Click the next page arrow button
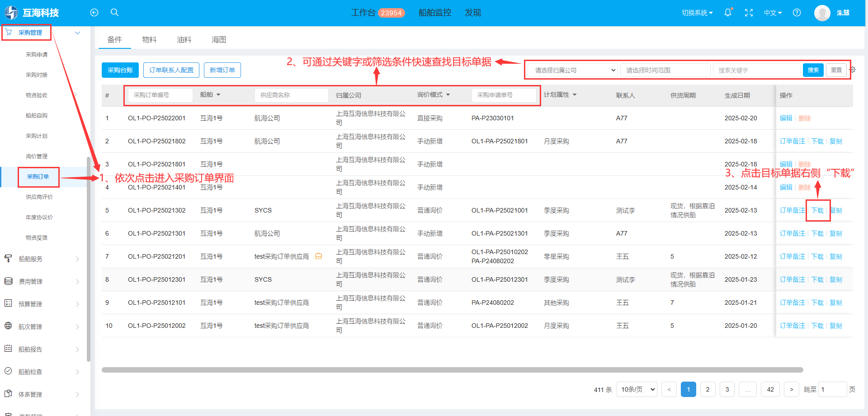The image size is (868, 416). [x=792, y=389]
